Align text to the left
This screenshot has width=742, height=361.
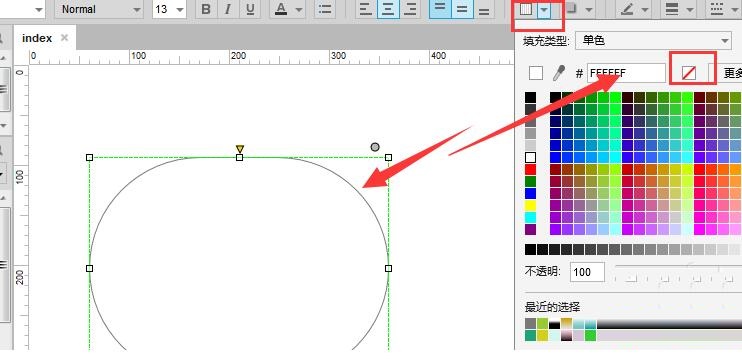tap(365, 9)
